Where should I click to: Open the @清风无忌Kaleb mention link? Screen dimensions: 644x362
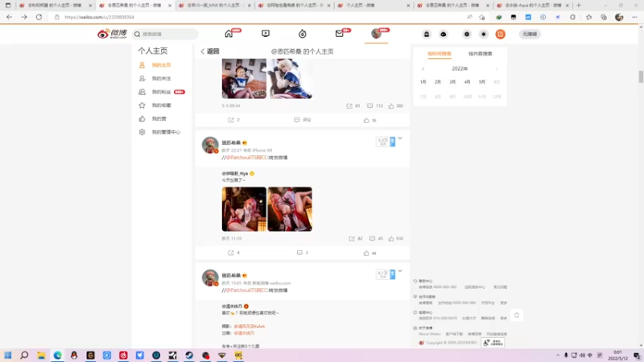click(x=250, y=327)
